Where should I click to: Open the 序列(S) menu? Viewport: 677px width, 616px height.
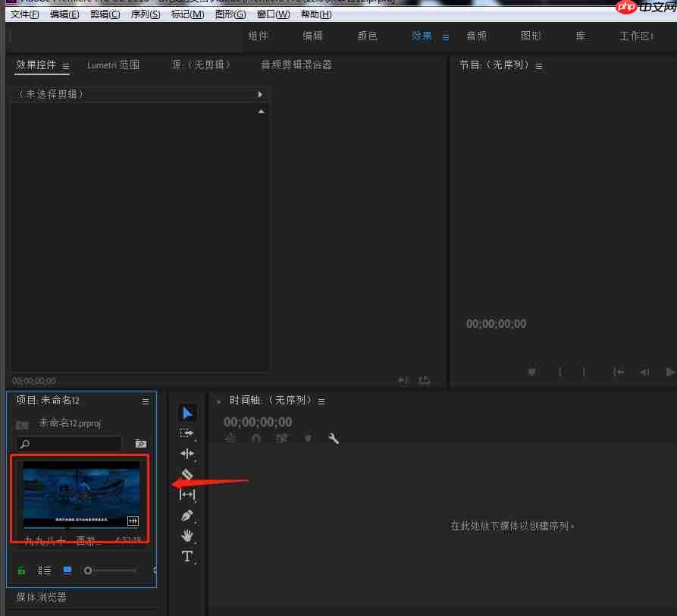click(x=145, y=14)
